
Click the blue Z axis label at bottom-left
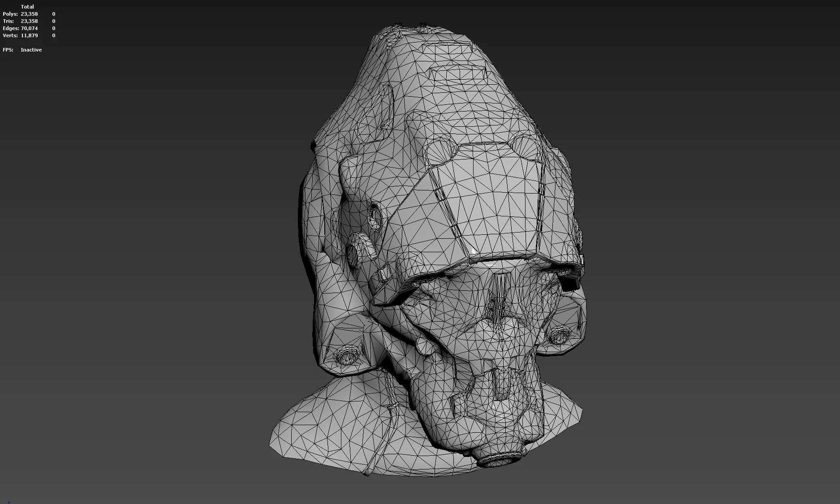click(8, 502)
